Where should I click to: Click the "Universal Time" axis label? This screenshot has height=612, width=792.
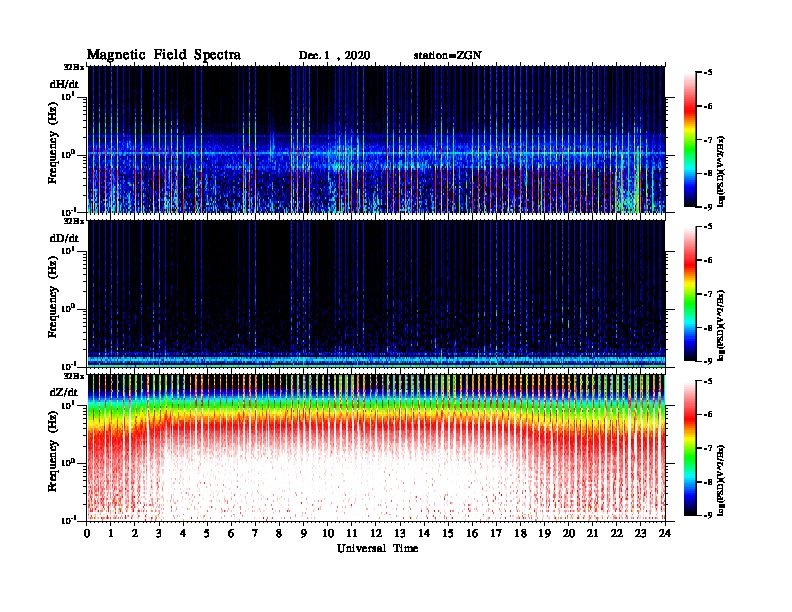(377, 548)
